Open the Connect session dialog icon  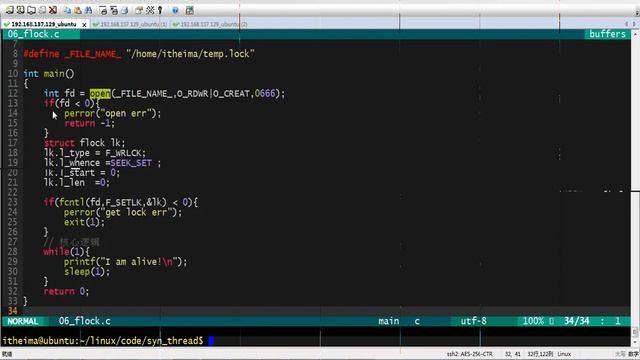[x=9, y=10]
